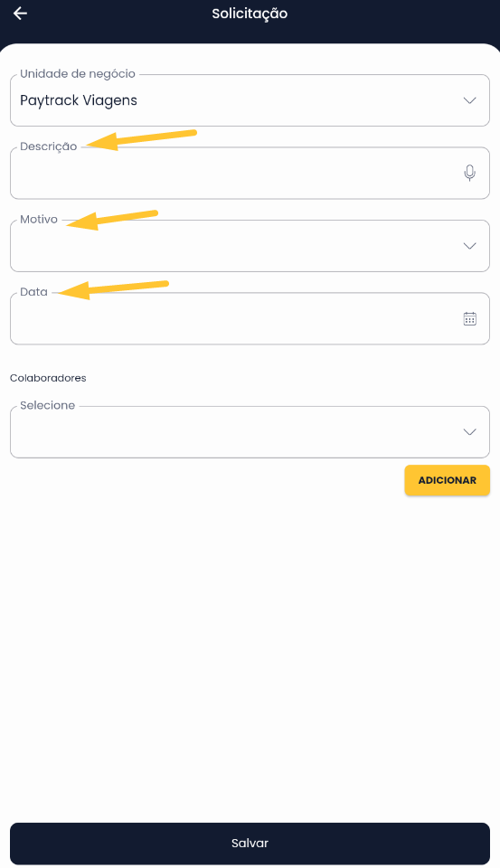Viewport: 500px width, 868px height.
Task: Click the Colaboradores section label
Action: pos(48,378)
